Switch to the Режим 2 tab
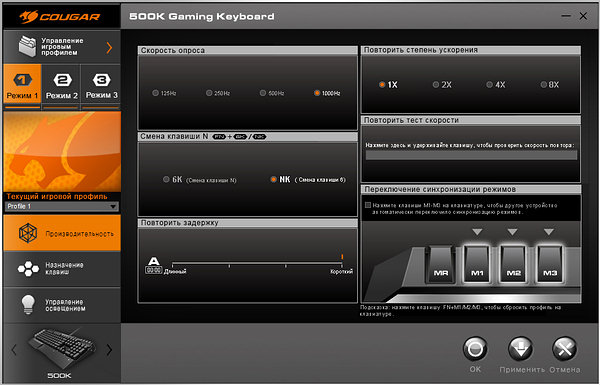This screenshot has height=385, width=600. pos(62,84)
